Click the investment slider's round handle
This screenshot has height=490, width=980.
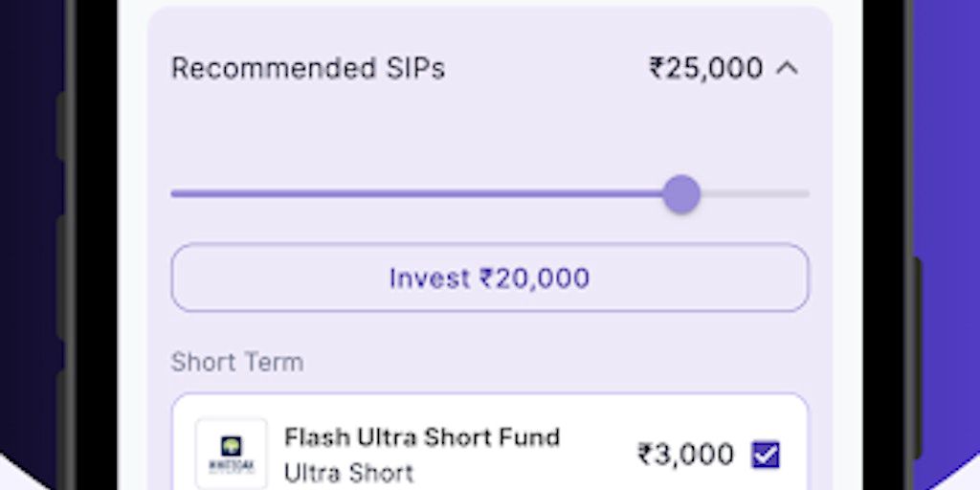(681, 194)
